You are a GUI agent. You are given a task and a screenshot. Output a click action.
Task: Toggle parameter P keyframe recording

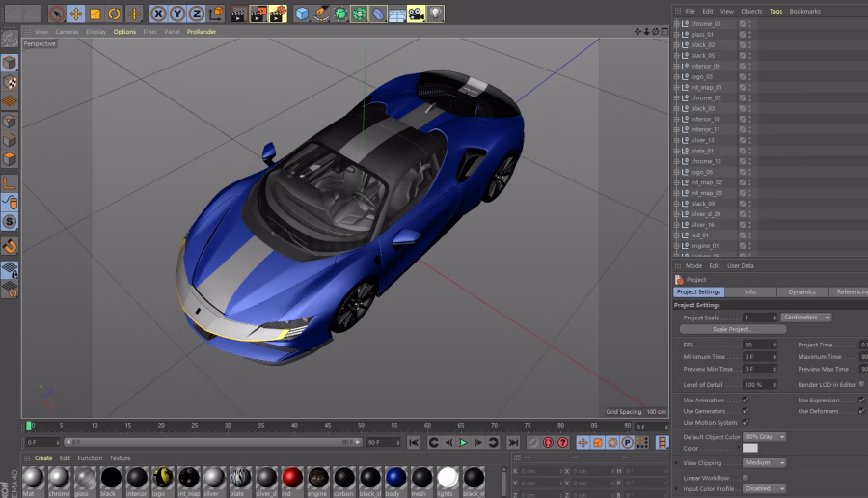click(x=627, y=442)
